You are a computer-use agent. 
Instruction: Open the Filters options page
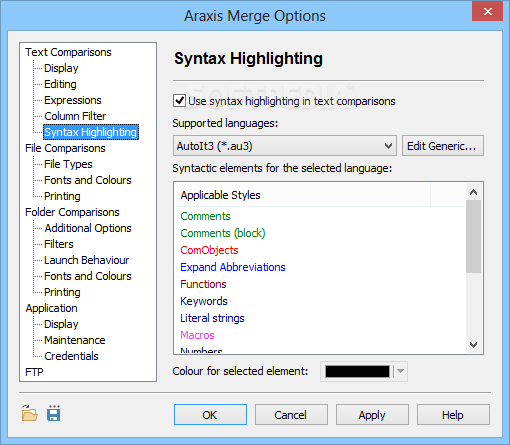click(59, 244)
